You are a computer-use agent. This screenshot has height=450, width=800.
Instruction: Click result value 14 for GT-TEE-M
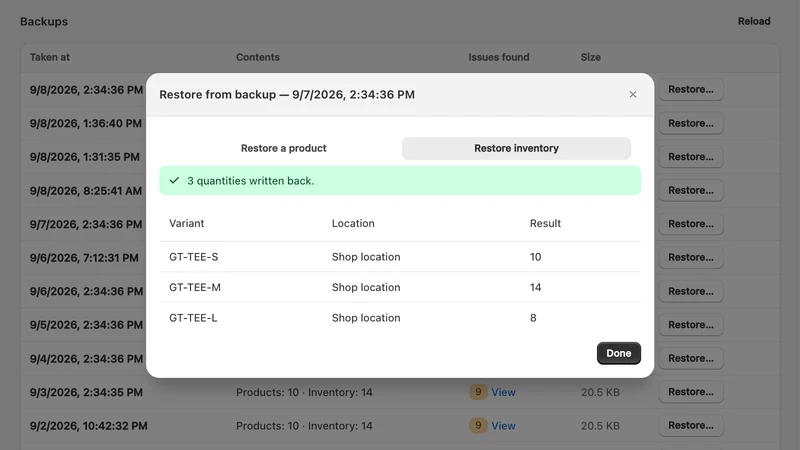[x=535, y=288]
